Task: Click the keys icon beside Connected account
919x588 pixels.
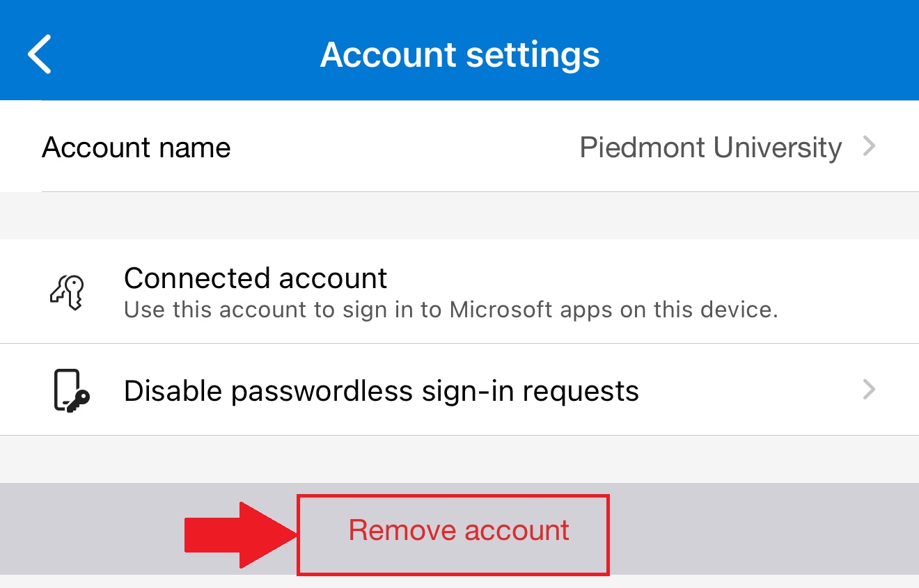Action: pos(67,292)
